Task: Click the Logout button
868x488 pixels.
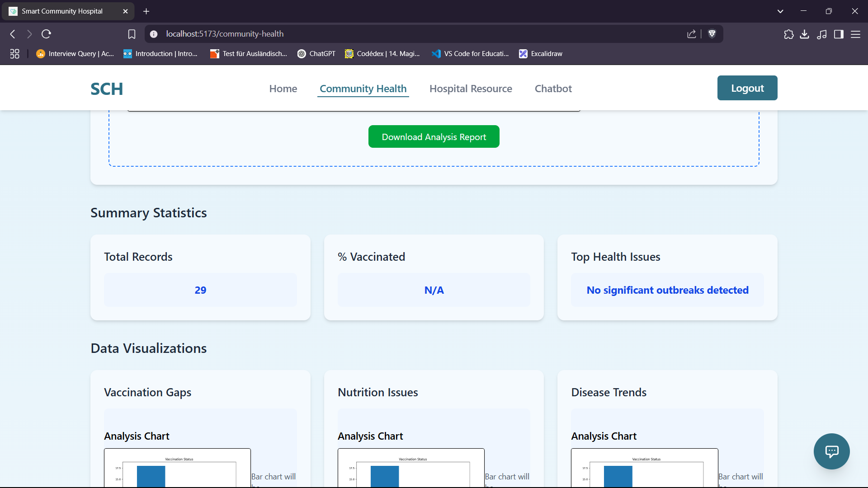Action: click(747, 88)
